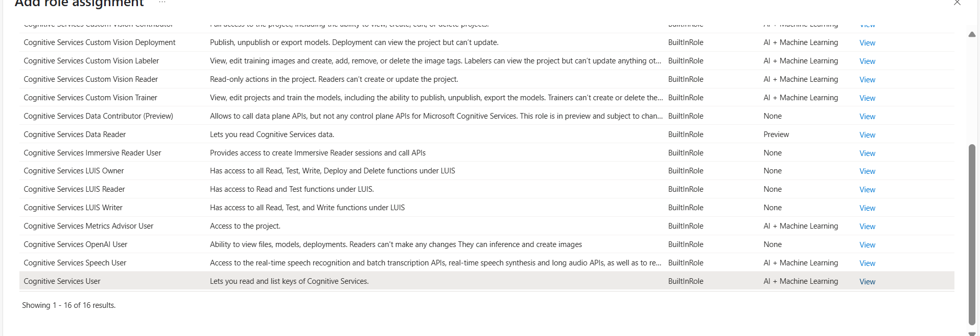This screenshot has width=980, height=336.
Task: Select Cognitive Services Custom Vision Labeler role
Action: point(91,61)
